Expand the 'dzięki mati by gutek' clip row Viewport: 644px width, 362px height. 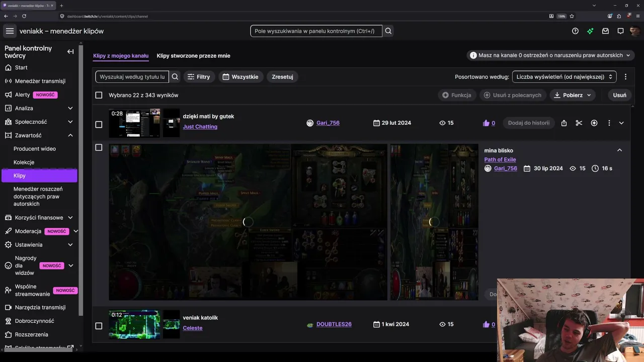tap(621, 123)
